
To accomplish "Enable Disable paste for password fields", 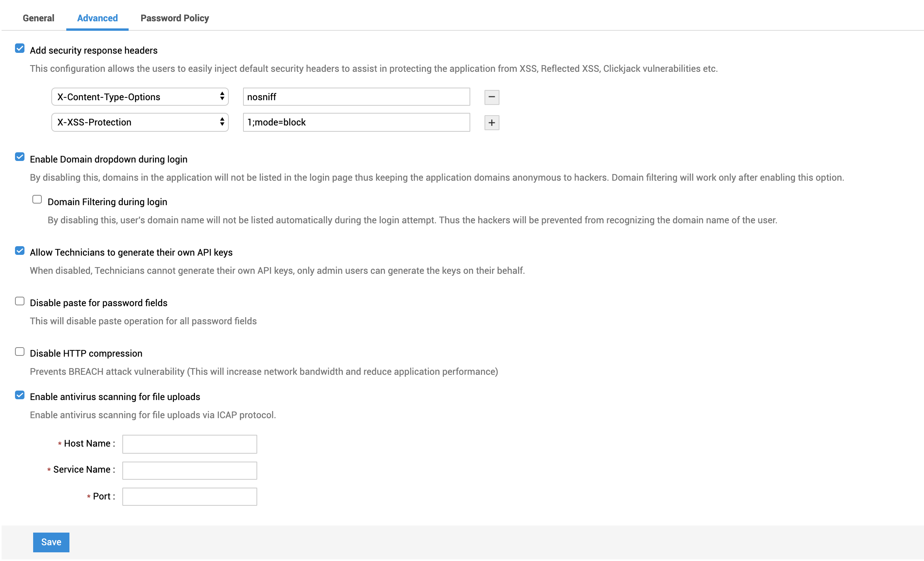I will click(19, 301).
